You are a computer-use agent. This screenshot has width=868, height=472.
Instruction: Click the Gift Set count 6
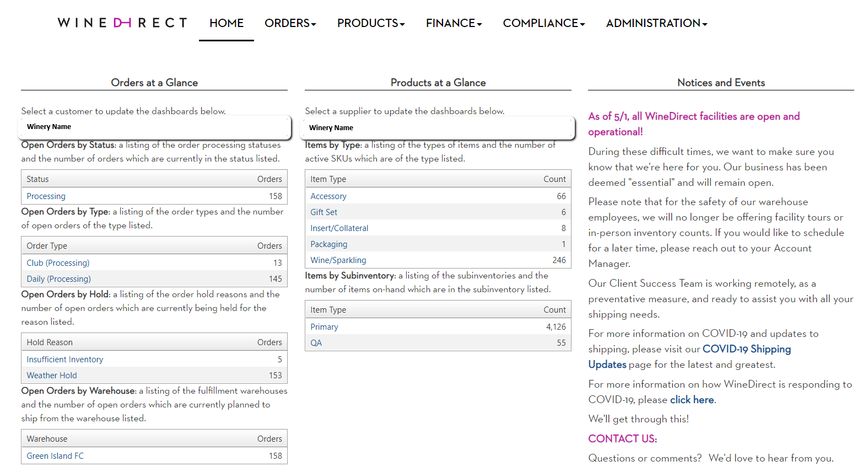564,212
